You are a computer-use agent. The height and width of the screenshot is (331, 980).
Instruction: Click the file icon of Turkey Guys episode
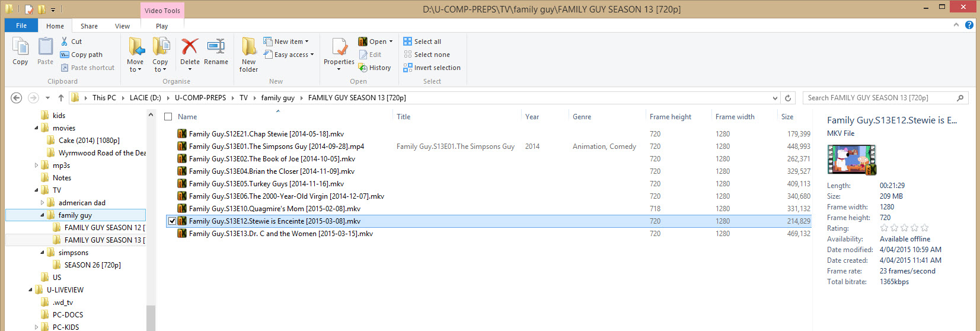click(x=182, y=183)
